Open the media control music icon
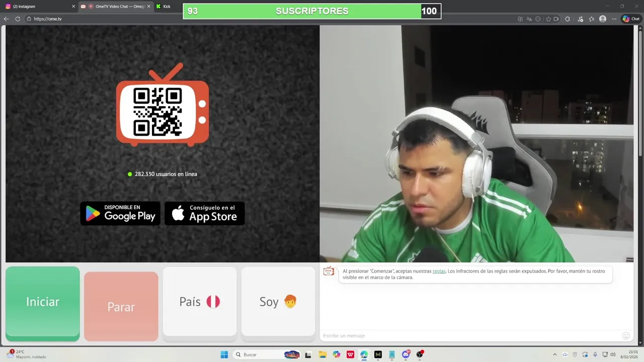This screenshot has width=644, height=362. coord(580,19)
